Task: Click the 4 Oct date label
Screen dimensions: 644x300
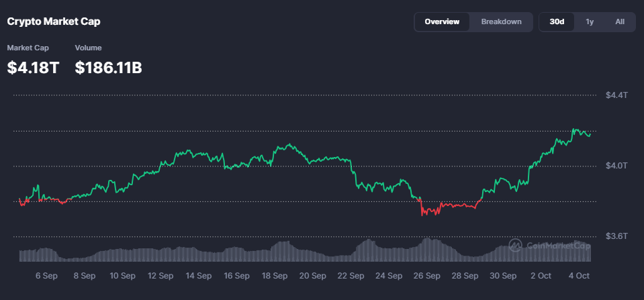Action: click(x=579, y=276)
